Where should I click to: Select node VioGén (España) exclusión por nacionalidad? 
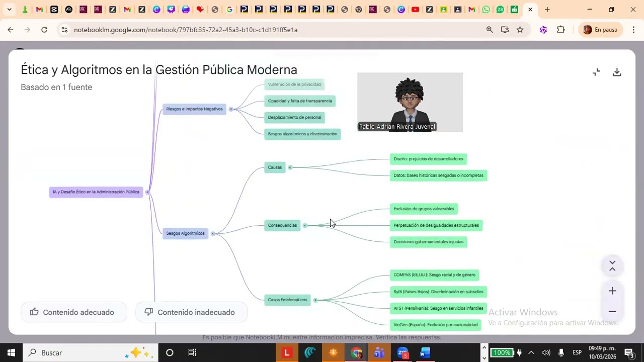(435, 325)
